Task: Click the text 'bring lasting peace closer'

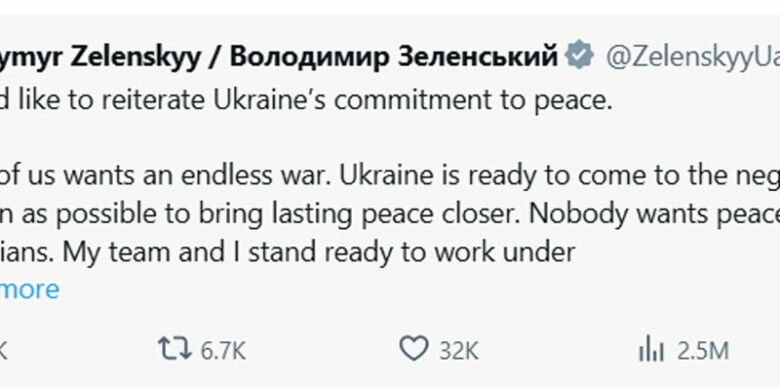Action: (x=360, y=215)
